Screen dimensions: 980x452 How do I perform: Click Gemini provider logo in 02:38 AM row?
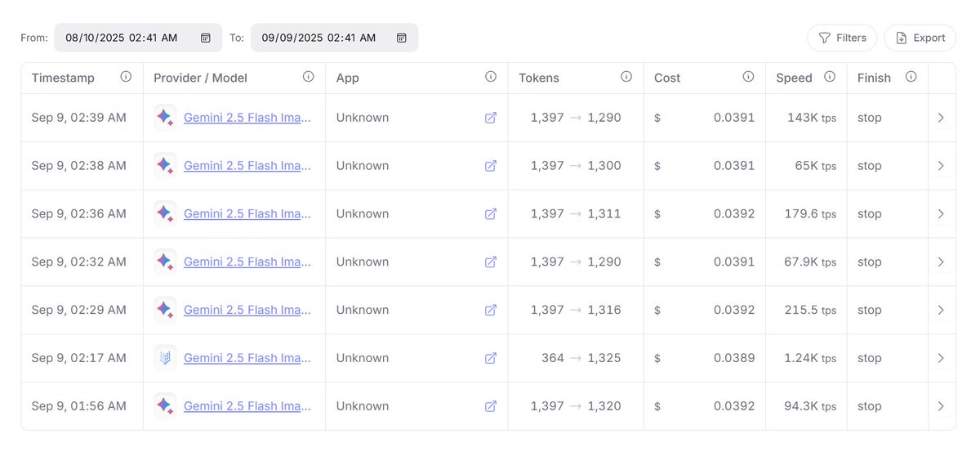pos(165,166)
